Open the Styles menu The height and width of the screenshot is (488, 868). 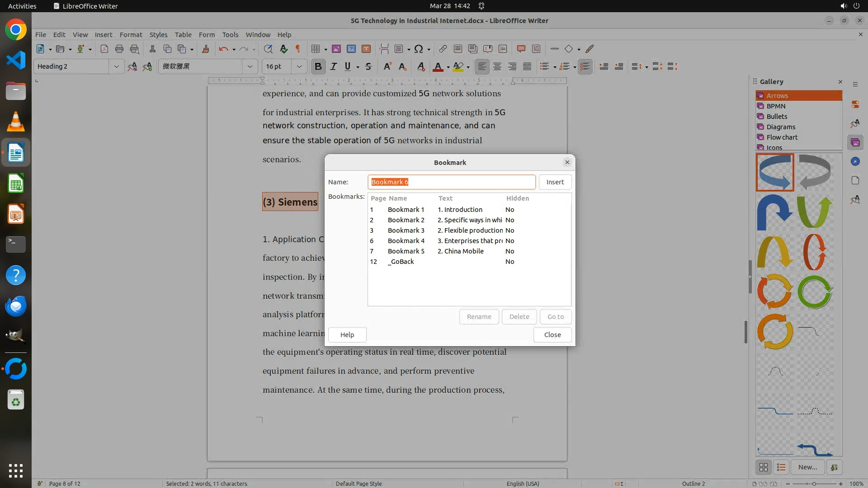[x=158, y=34]
